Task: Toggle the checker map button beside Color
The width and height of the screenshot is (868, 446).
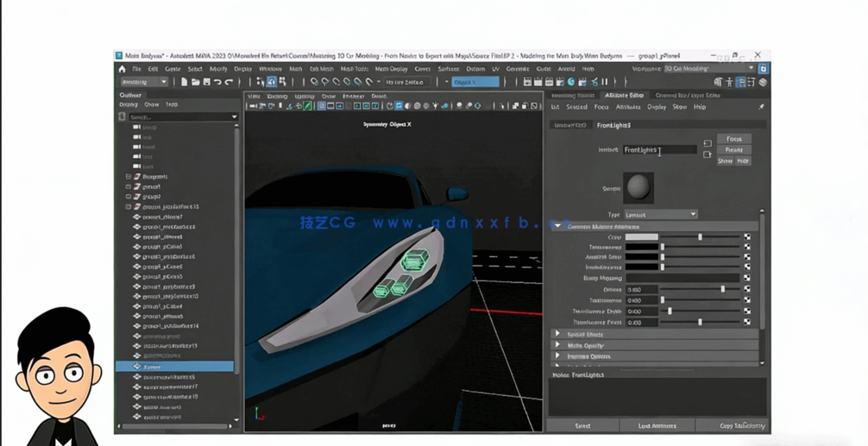Action: (747, 236)
